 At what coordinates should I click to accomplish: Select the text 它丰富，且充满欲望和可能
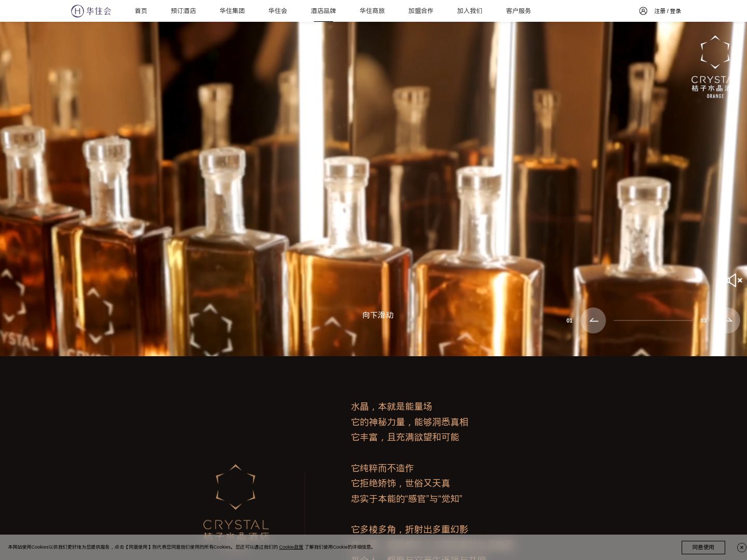pyautogui.click(x=405, y=437)
